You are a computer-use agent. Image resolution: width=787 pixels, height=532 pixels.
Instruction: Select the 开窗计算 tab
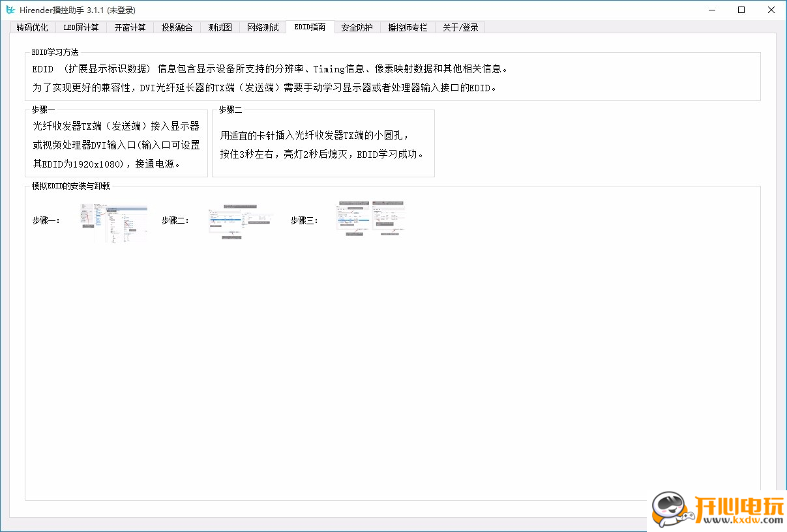pyautogui.click(x=130, y=27)
